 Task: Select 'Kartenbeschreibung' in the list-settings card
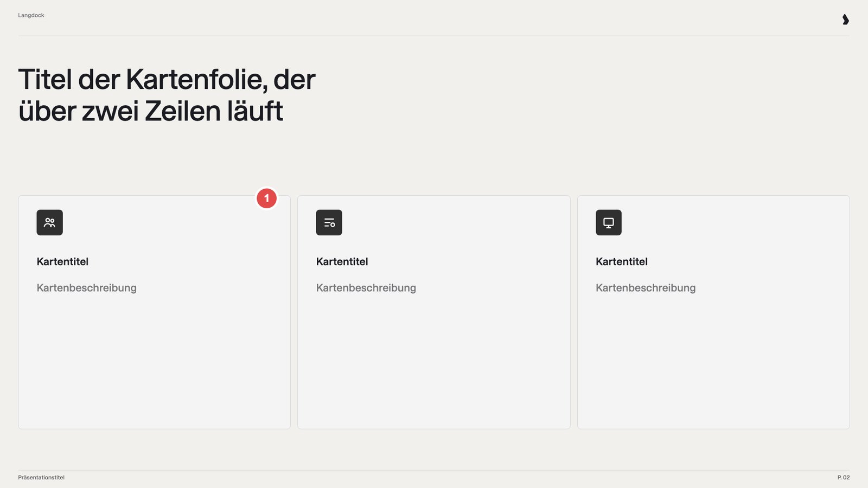(366, 288)
